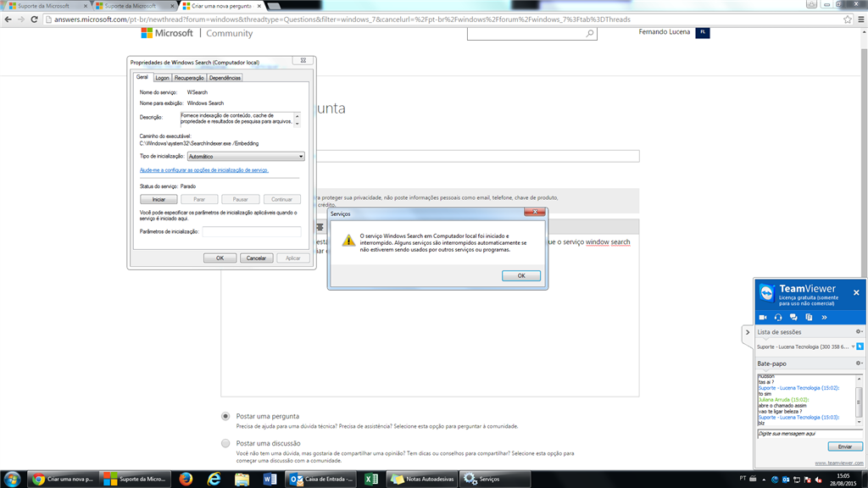Screen dimensions: 868x488
Task: Bookmark page with star icon
Action: click(848, 19)
